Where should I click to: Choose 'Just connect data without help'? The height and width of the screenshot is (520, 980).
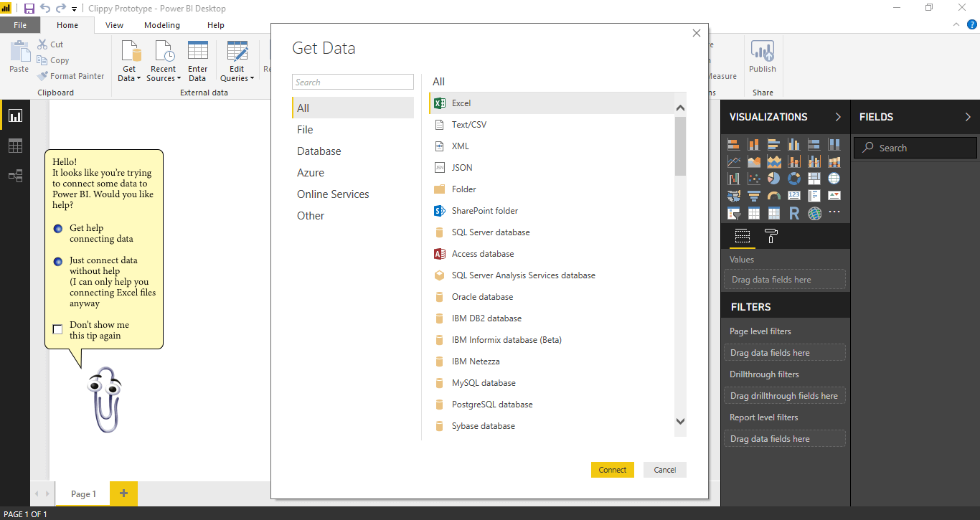pyautogui.click(x=57, y=262)
